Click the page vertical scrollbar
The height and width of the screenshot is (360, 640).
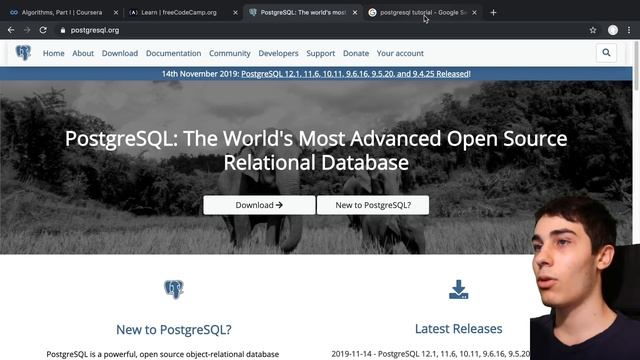[x=636, y=65]
